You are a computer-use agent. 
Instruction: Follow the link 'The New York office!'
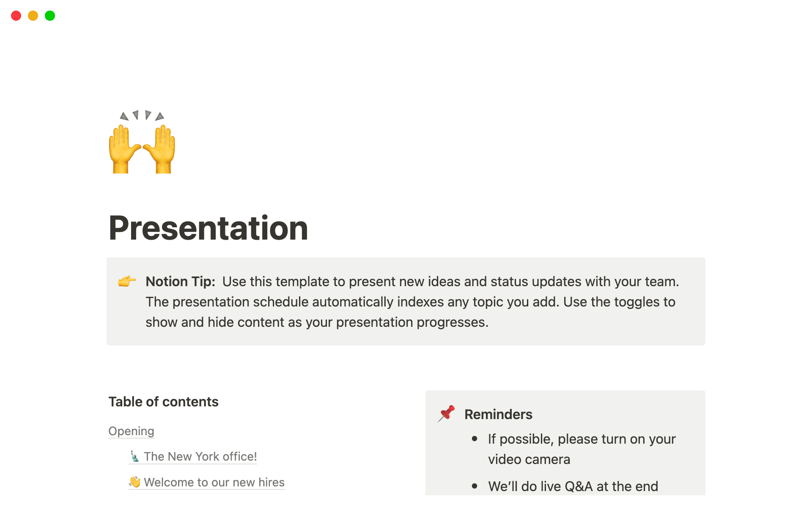click(200, 456)
